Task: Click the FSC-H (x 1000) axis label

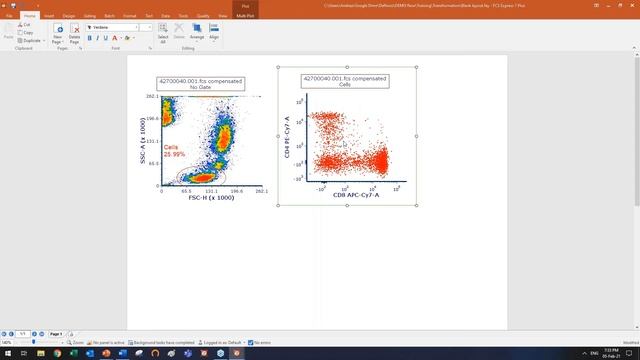Action: point(211,198)
